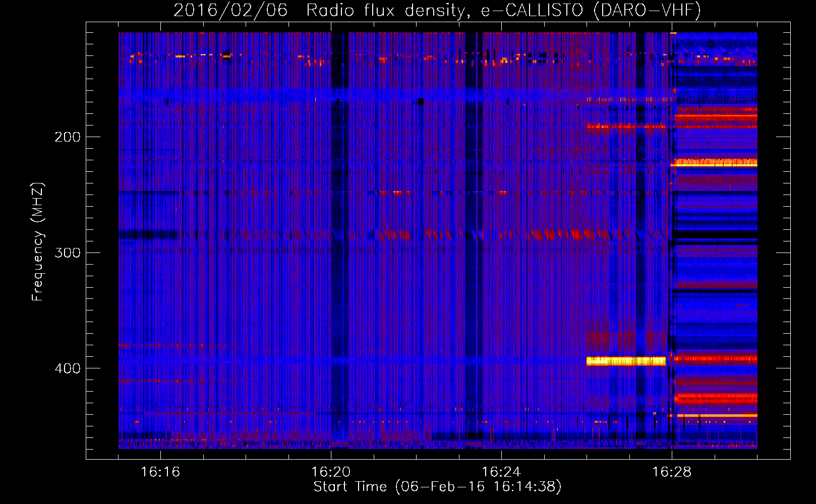Click the plot title 'Radio flux density, e-CALLISTO (DARO-VHF)'
Image resolution: width=816 pixels, height=504 pixels.
pos(503,10)
